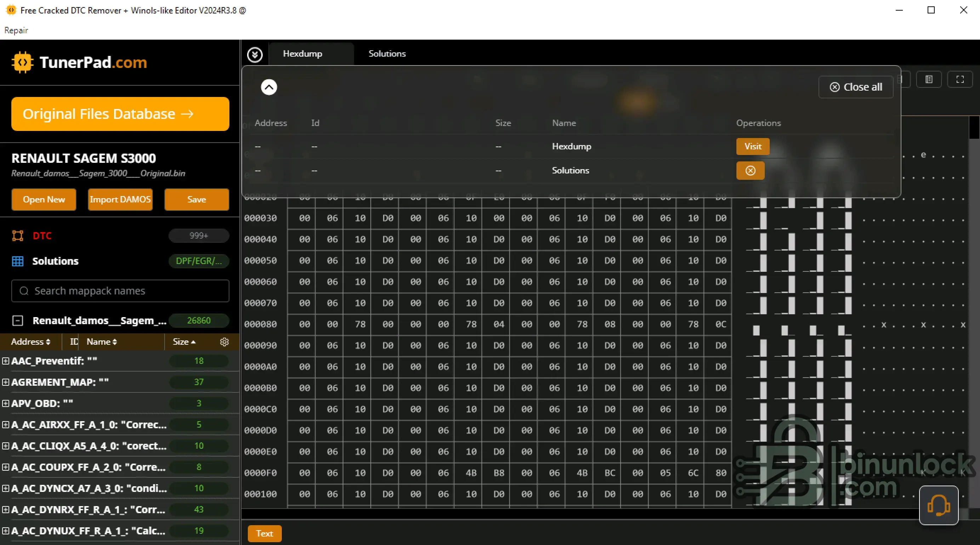The image size is (980, 545).
Task: Click the app icon in the title bar
Action: coord(11,10)
